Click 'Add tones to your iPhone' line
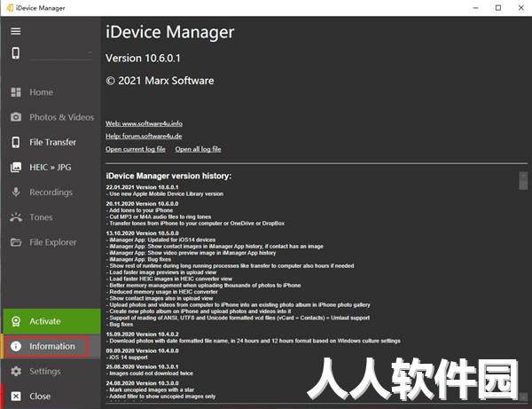 click(139, 210)
